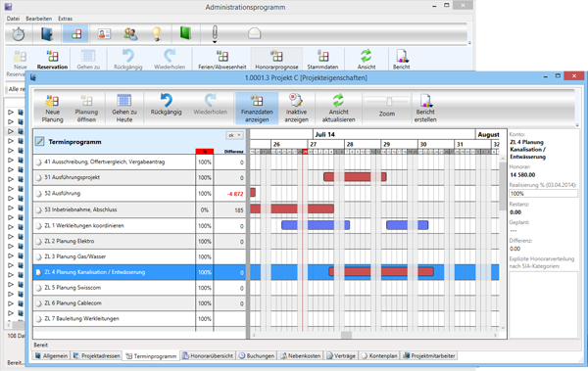588x371 pixels.
Task: Click the Realisierung % input field
Action: (543, 194)
